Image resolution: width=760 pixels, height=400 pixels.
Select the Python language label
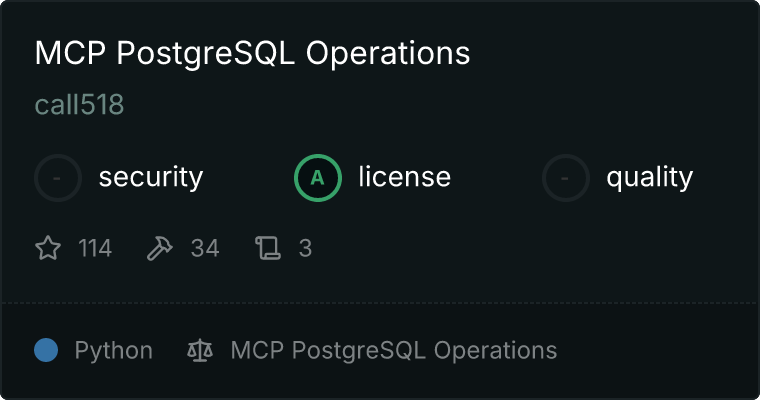pyautogui.click(x=113, y=351)
